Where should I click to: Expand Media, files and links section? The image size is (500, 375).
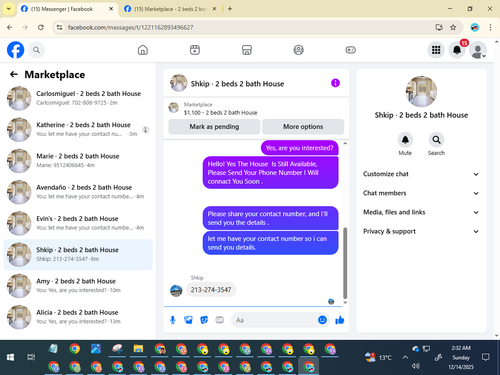pos(421,212)
